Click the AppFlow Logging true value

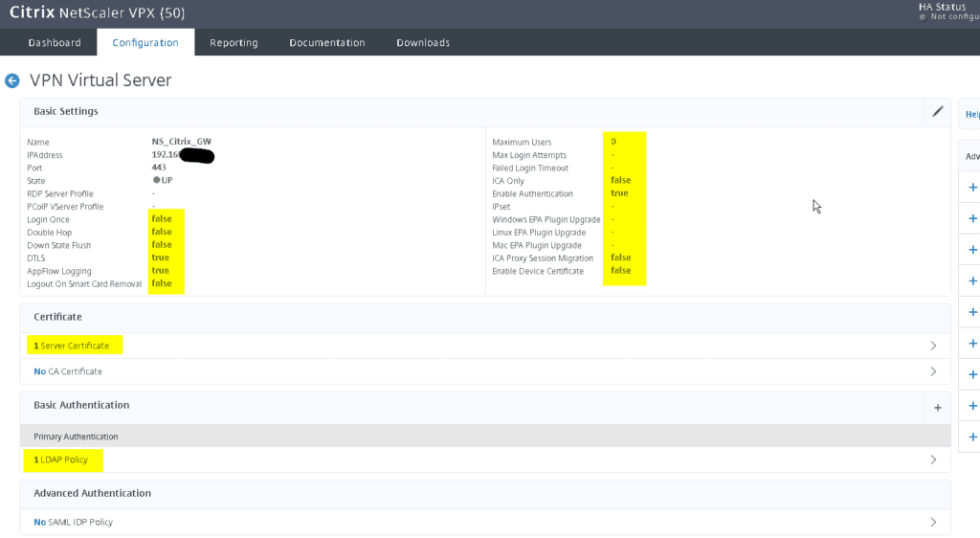160,271
